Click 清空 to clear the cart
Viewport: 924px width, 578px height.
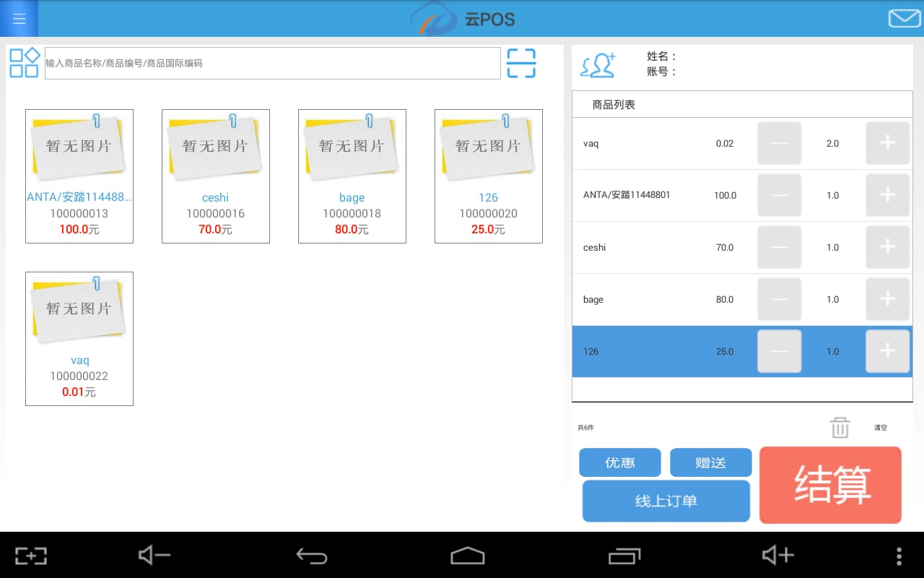[x=881, y=428]
